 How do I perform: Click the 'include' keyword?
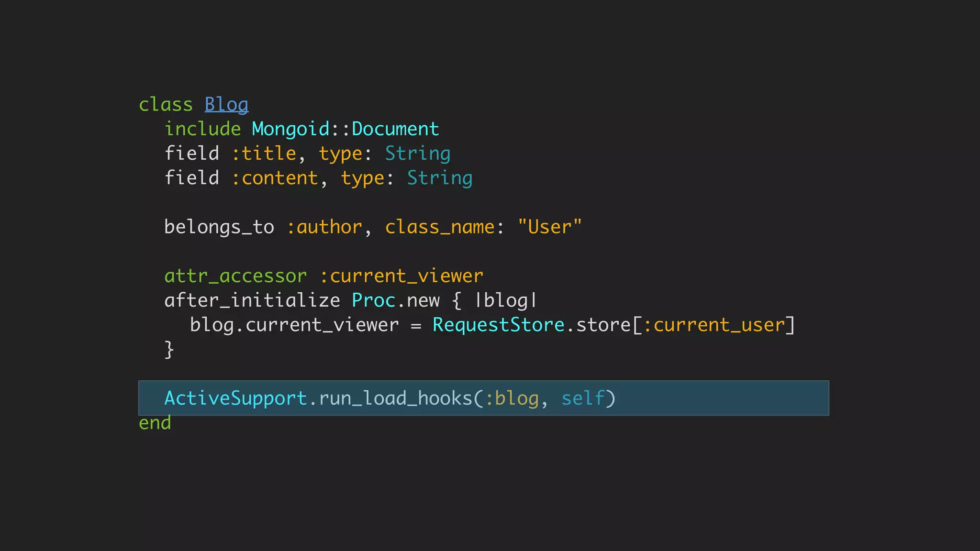[202, 129]
